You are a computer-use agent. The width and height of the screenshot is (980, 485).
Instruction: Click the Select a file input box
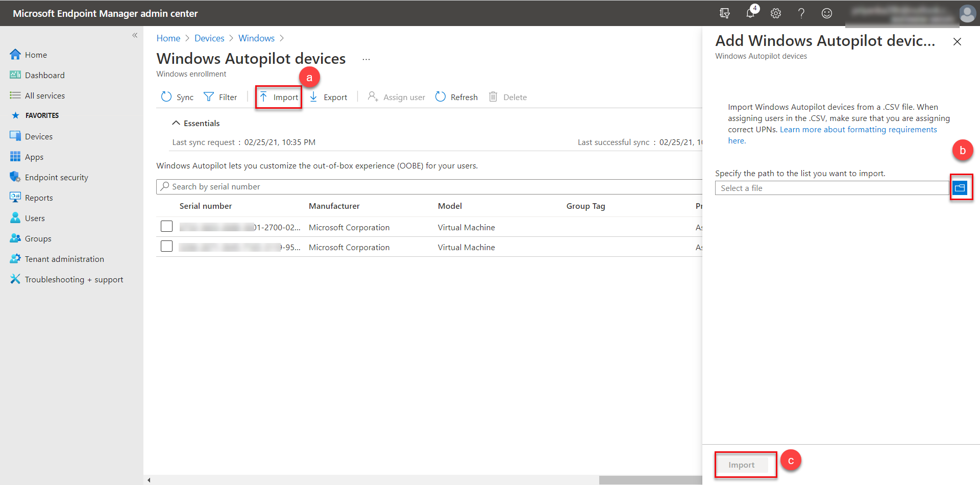pos(832,188)
